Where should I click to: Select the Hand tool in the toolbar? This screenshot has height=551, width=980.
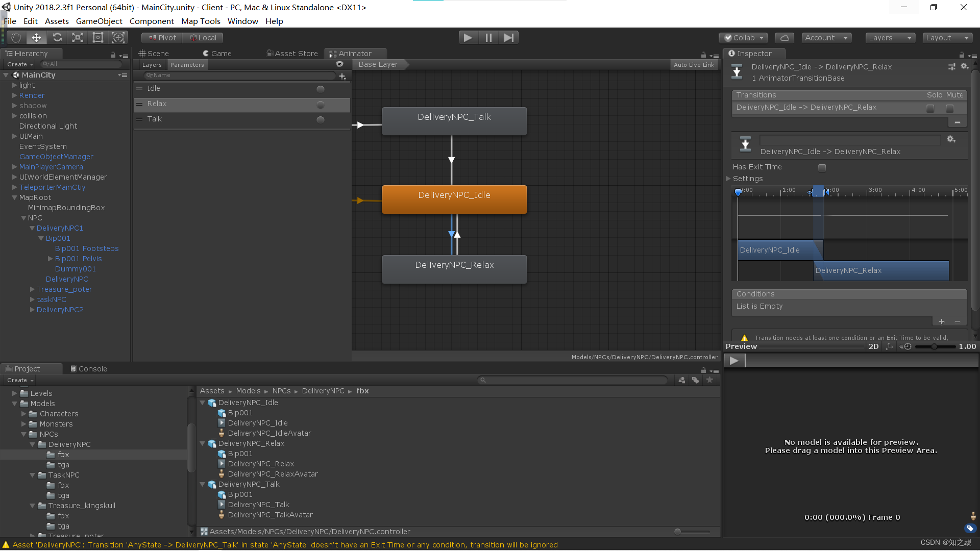coord(16,37)
